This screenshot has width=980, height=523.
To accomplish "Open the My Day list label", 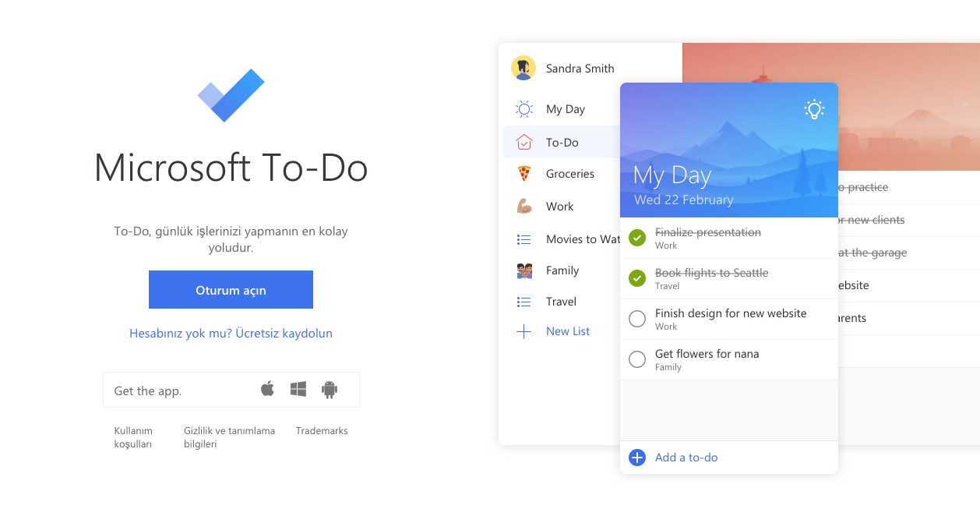I will 566,109.
